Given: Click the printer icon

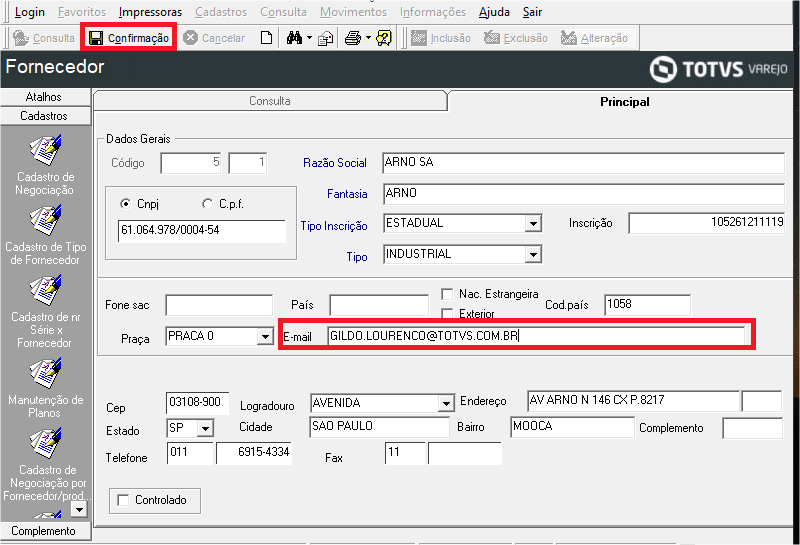Looking at the screenshot, I should [353, 38].
